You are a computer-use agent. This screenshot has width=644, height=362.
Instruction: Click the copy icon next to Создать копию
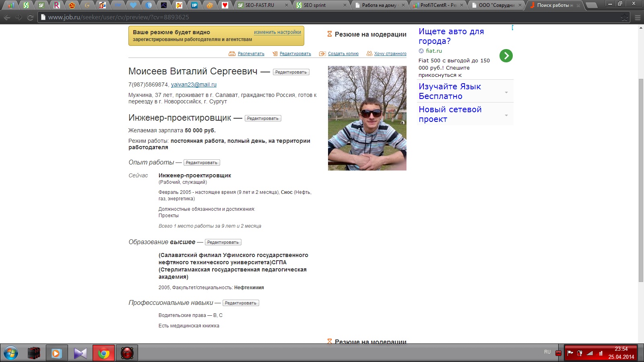pyautogui.click(x=322, y=53)
